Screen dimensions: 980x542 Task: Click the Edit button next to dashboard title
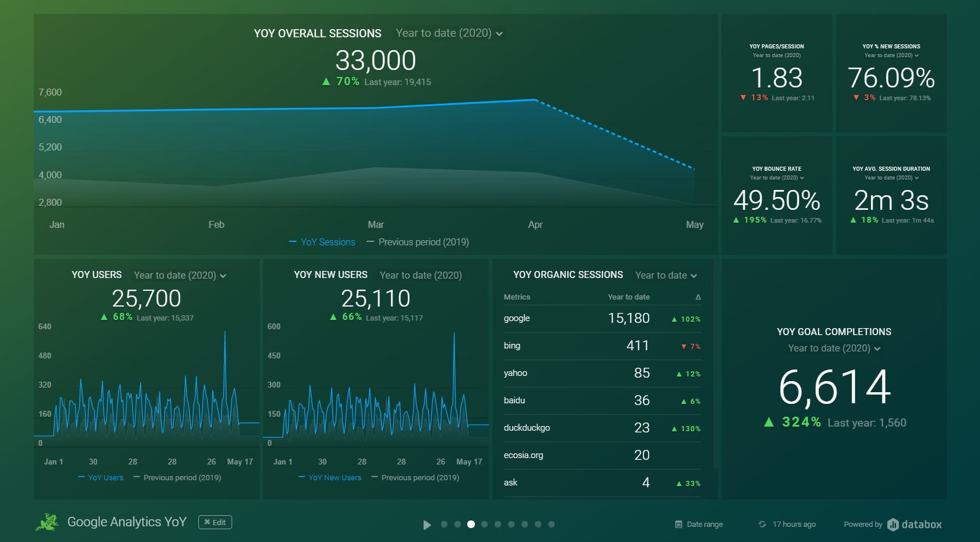pos(215,522)
